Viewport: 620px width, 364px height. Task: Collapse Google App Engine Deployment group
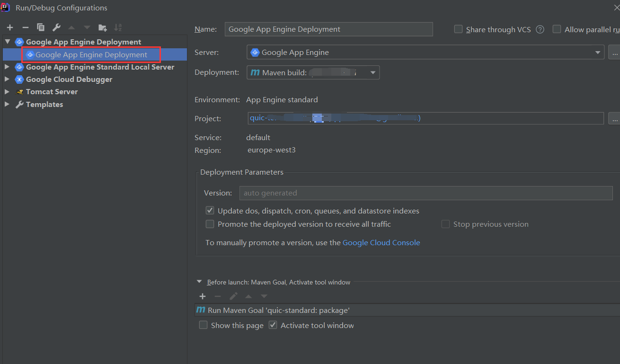(x=8, y=42)
